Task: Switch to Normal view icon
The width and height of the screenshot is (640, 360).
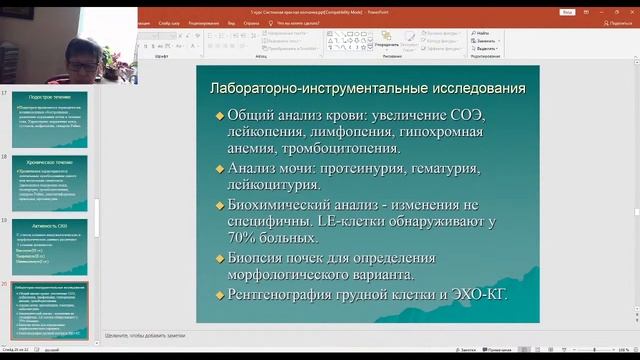Action: pyautogui.click(x=524, y=350)
